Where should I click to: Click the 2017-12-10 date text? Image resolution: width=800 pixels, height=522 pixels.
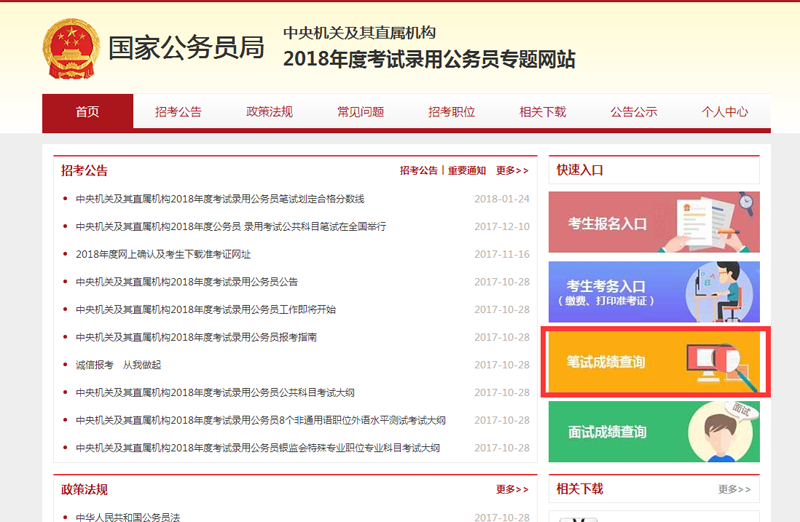(502, 227)
